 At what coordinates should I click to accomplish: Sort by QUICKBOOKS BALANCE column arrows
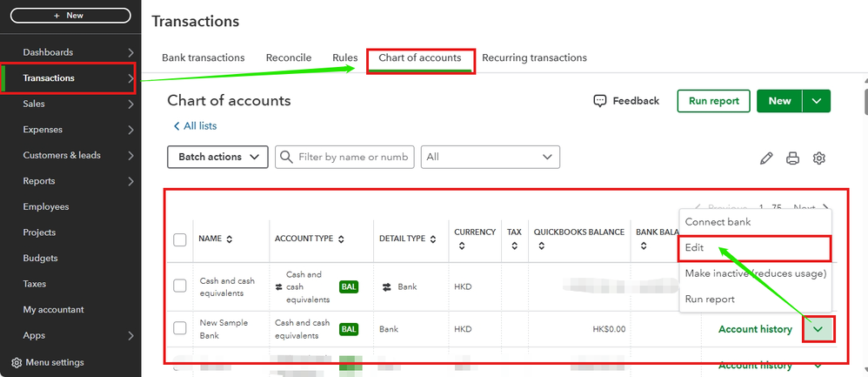541,246
